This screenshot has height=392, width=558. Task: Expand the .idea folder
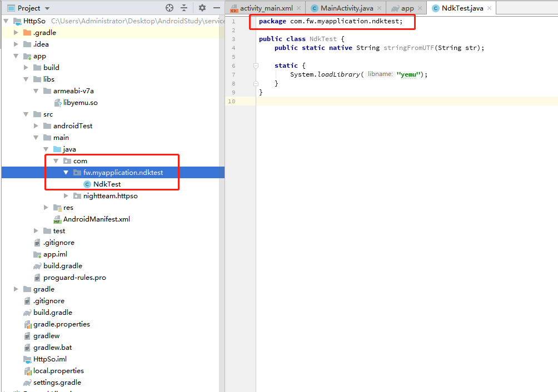(16, 44)
